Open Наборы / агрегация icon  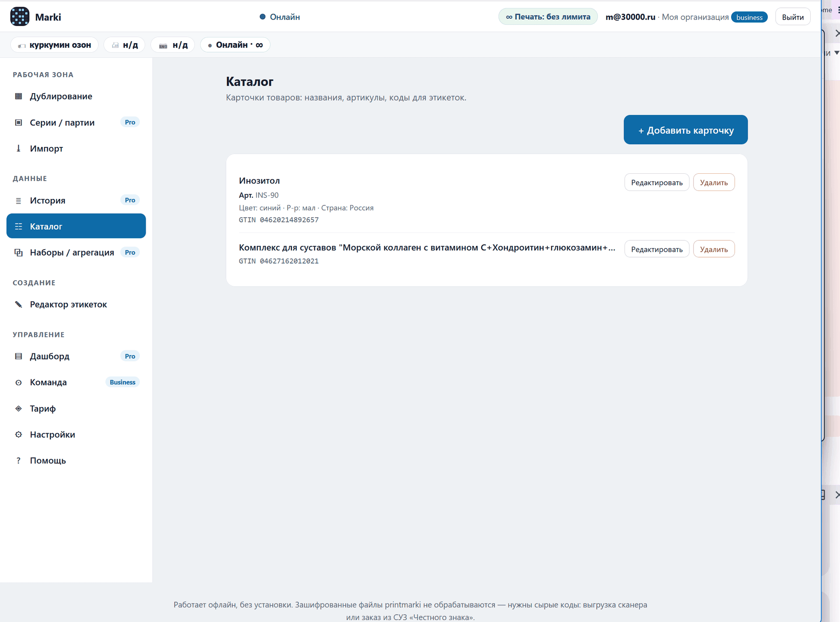(18, 253)
